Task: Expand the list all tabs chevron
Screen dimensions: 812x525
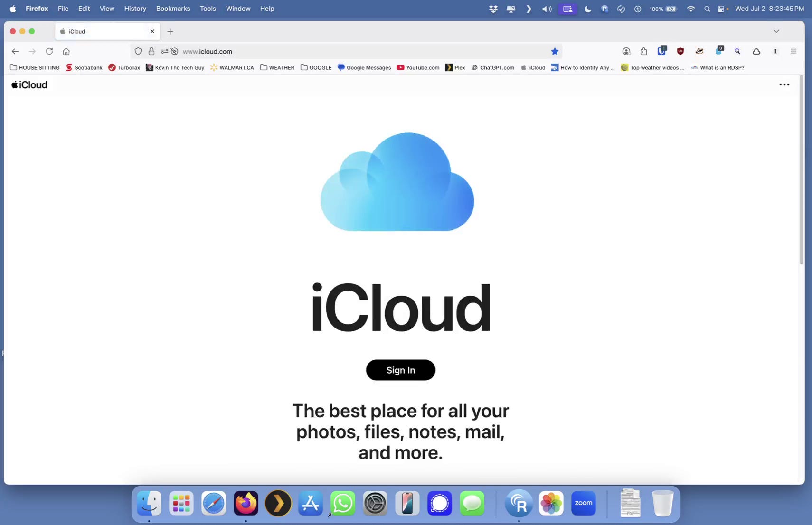Action: pos(776,31)
